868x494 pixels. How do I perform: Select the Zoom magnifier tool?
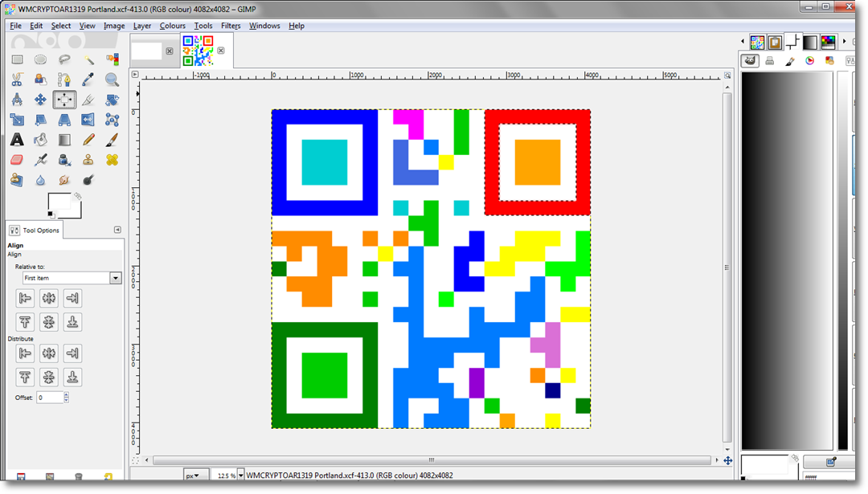tap(112, 80)
